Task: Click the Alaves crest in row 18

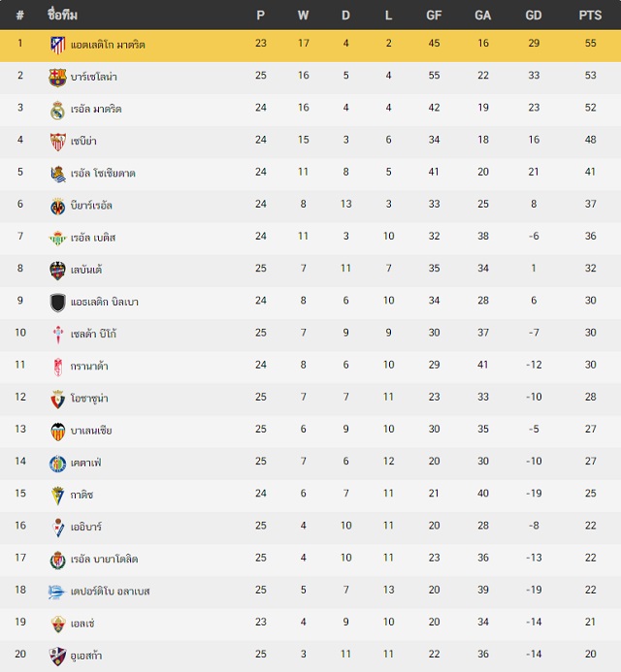Action: 56,592
